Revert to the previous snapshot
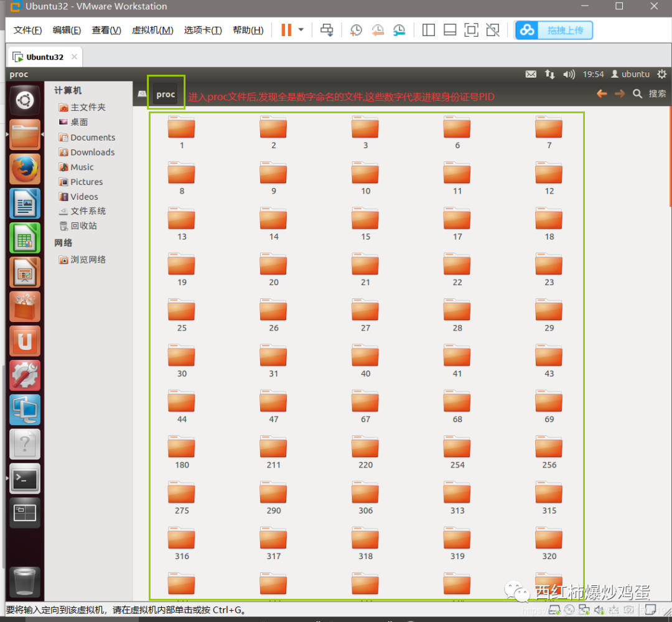672x622 pixels. click(x=378, y=30)
